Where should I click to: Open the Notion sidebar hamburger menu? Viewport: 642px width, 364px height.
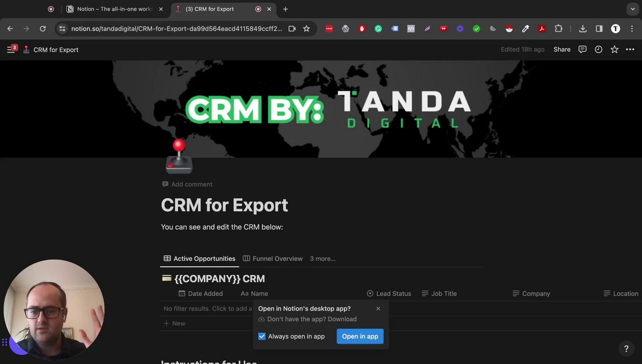tap(11, 49)
